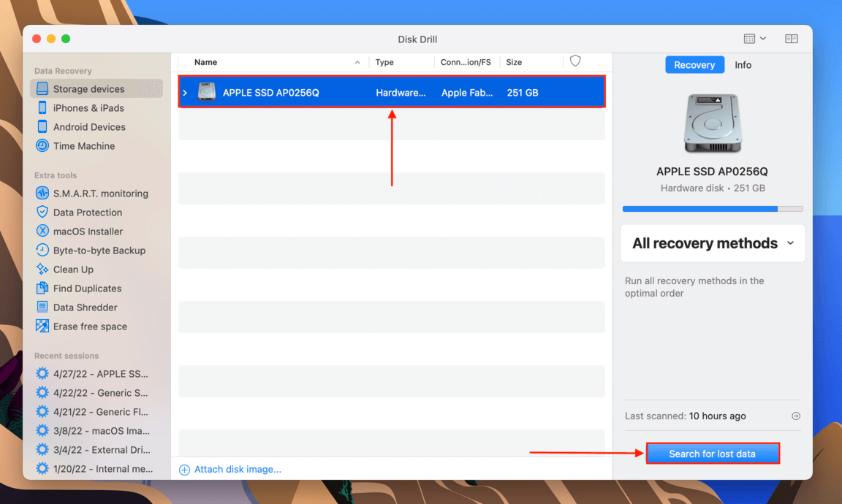Screen dimensions: 842x504
Task: Click the Apple Fab... connection cell
Action: click(x=466, y=92)
